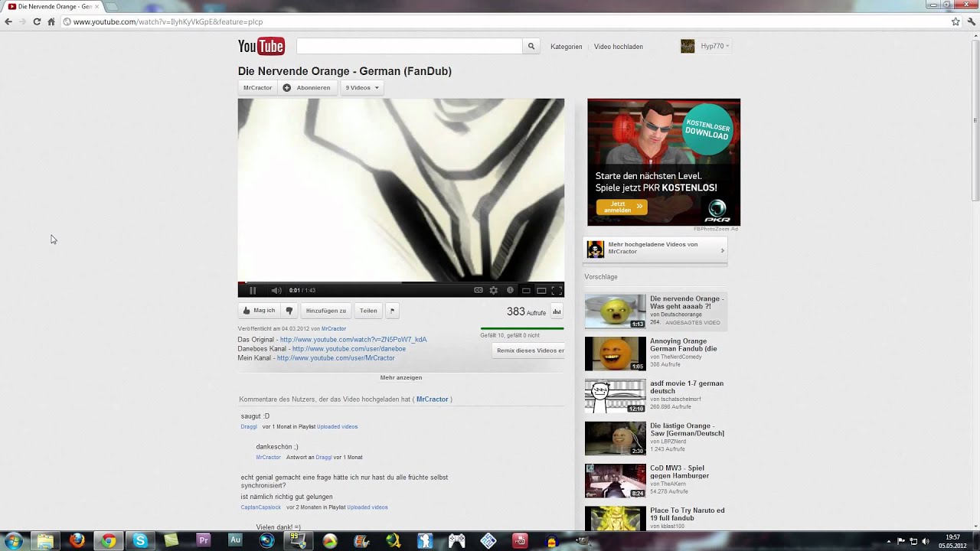Bookmark page with star icon

point(955,22)
